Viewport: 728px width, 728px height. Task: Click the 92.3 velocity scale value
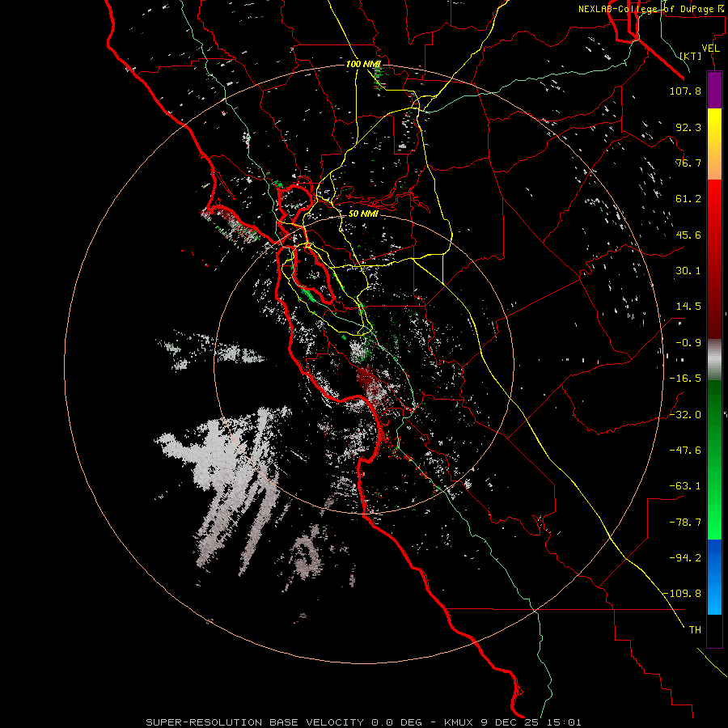[688, 127]
